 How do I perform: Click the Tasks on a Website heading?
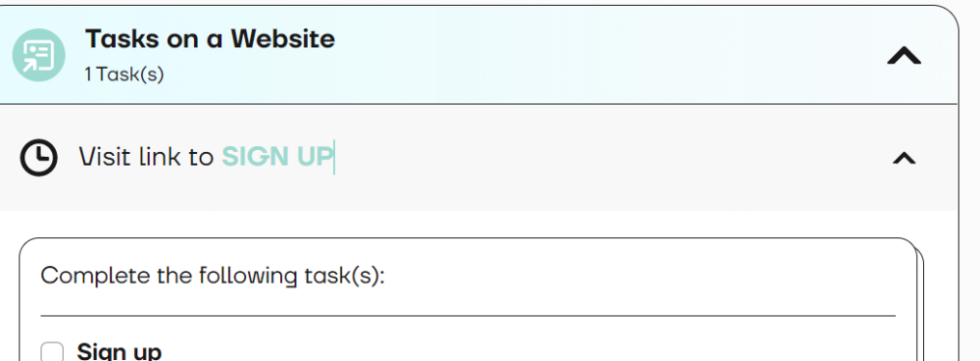point(210,39)
